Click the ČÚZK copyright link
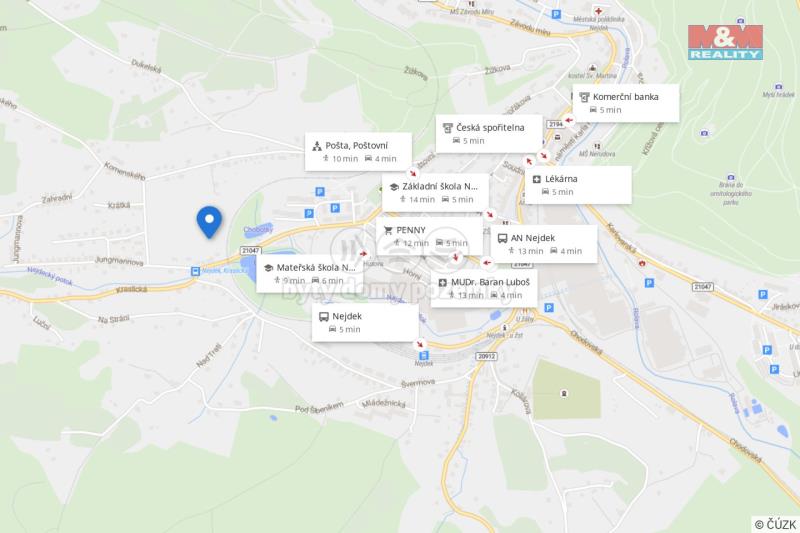The width and height of the screenshot is (800, 533). click(776, 524)
